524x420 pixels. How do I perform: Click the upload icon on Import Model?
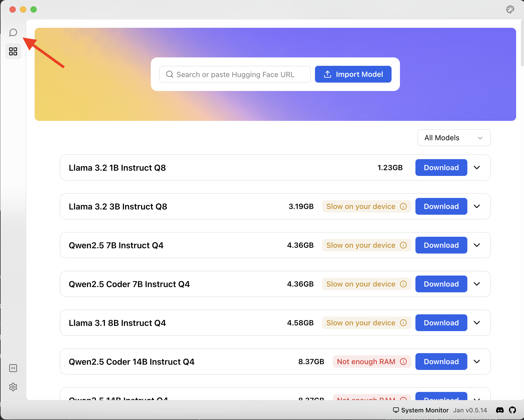tap(327, 74)
